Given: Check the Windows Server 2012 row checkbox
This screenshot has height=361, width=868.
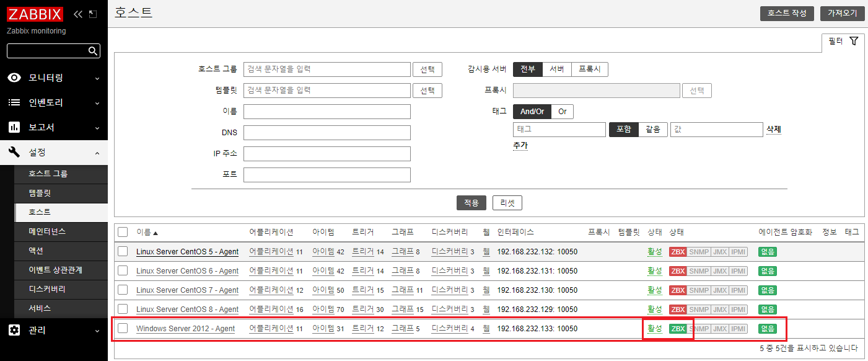Looking at the screenshot, I should coord(123,328).
